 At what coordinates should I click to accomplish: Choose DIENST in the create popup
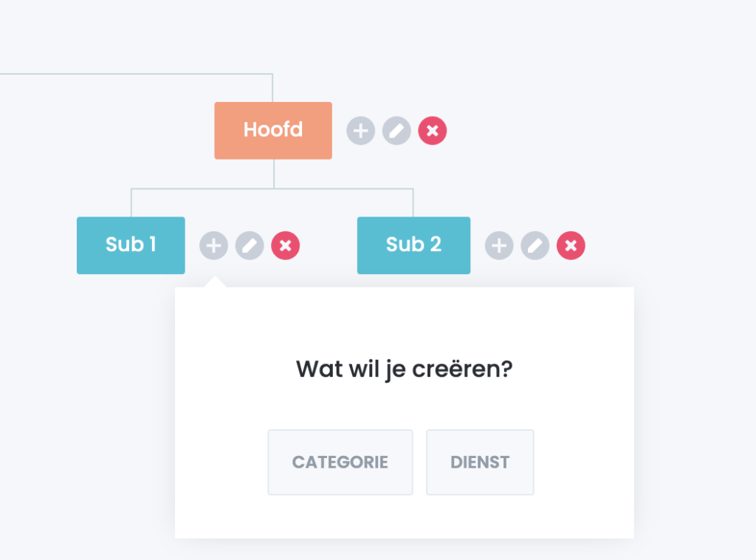click(x=480, y=462)
